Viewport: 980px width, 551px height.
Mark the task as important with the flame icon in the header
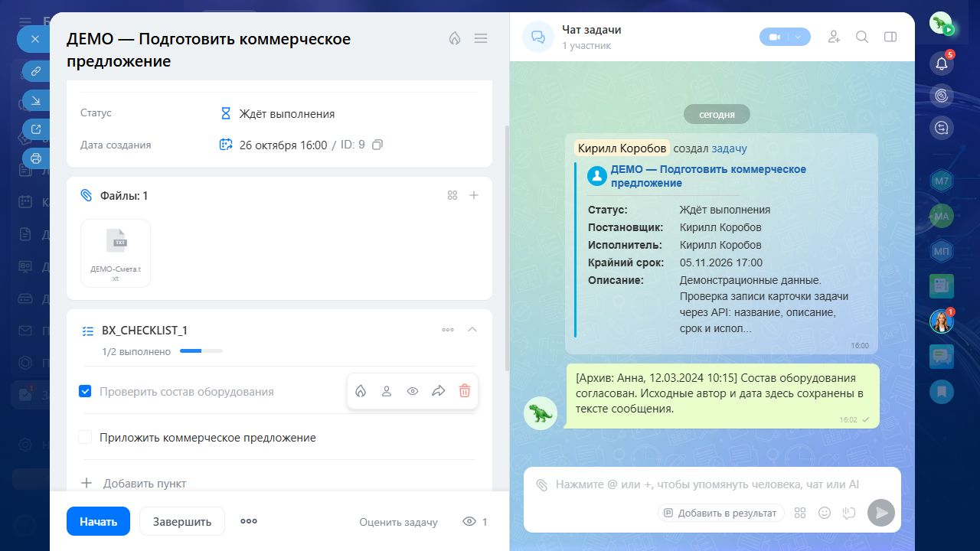pos(455,38)
